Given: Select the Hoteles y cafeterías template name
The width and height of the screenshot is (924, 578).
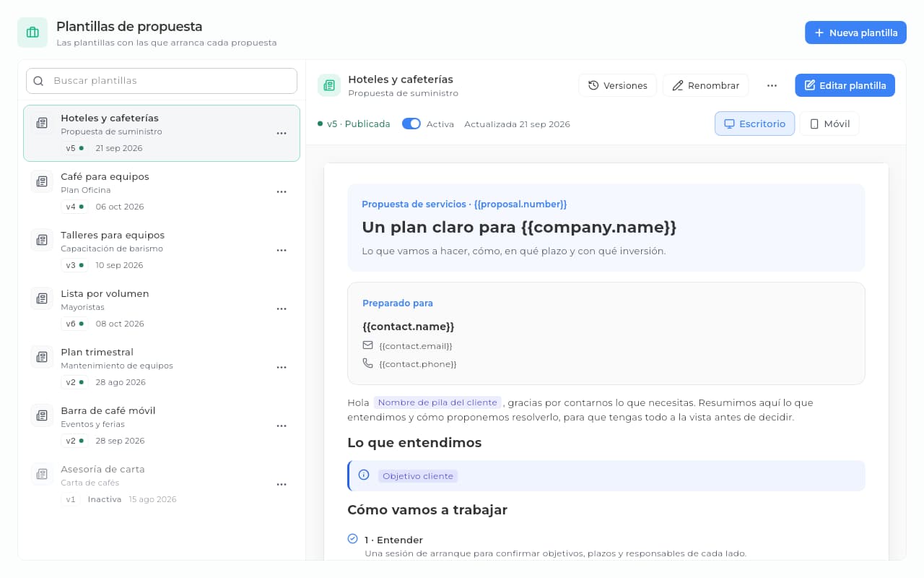Looking at the screenshot, I should click(x=110, y=118).
